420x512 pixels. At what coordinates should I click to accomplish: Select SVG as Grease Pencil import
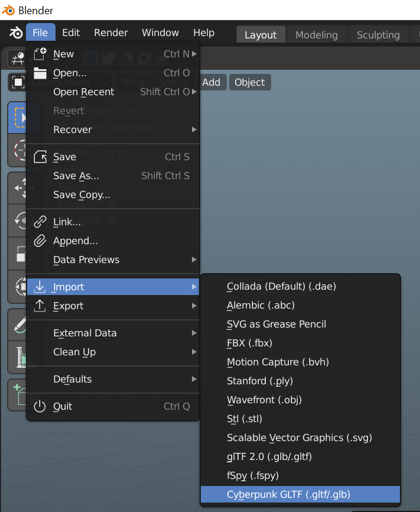300,324
